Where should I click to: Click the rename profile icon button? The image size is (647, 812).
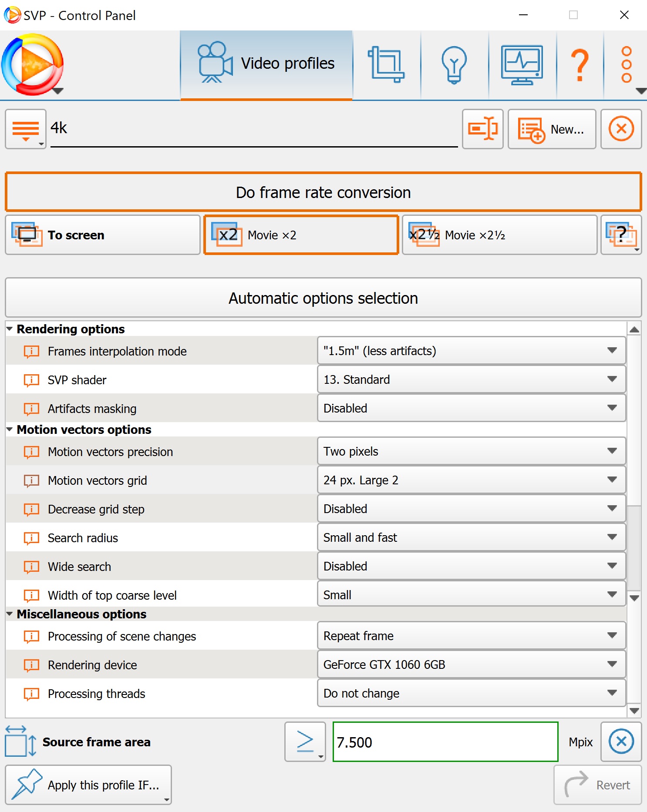482,129
